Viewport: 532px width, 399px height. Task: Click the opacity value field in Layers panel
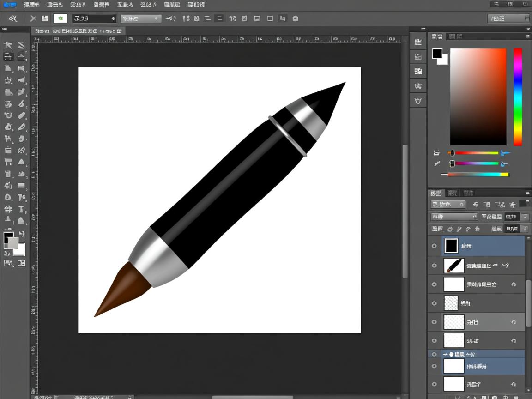tap(511, 217)
